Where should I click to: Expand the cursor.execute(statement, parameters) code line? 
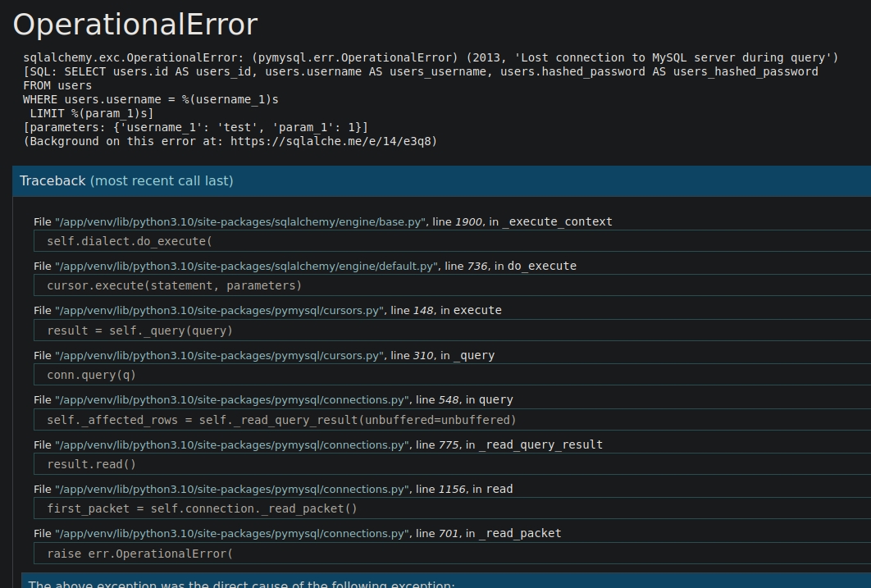point(174,285)
